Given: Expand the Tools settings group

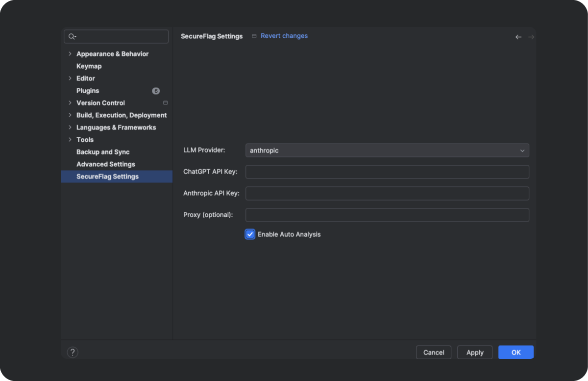Looking at the screenshot, I should pos(70,140).
